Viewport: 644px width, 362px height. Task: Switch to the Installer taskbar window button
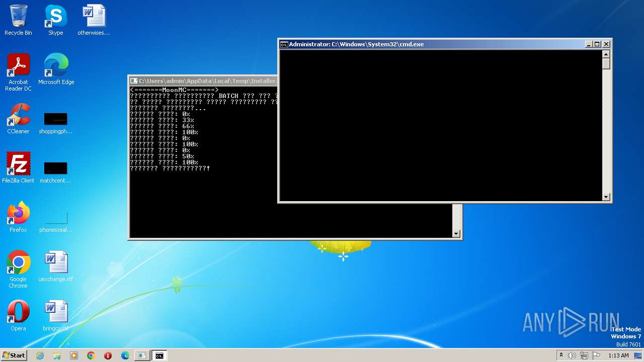pyautogui.click(x=142, y=355)
